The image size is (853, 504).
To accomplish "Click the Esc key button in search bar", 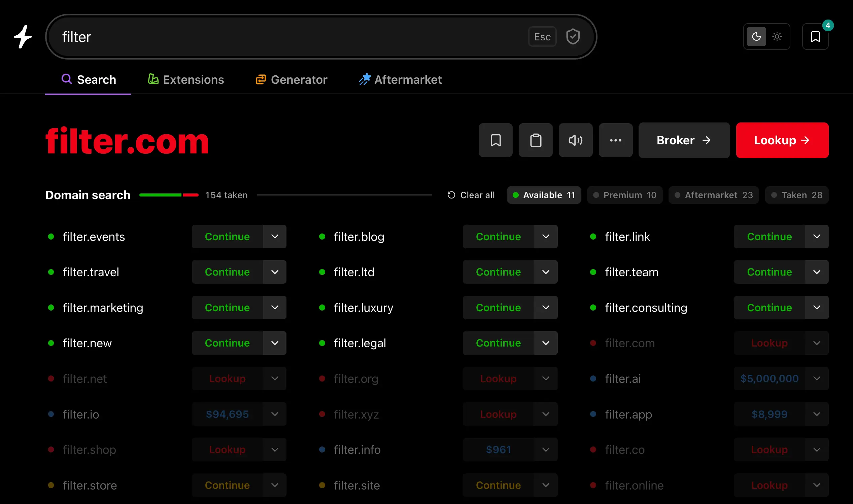I will [x=542, y=37].
